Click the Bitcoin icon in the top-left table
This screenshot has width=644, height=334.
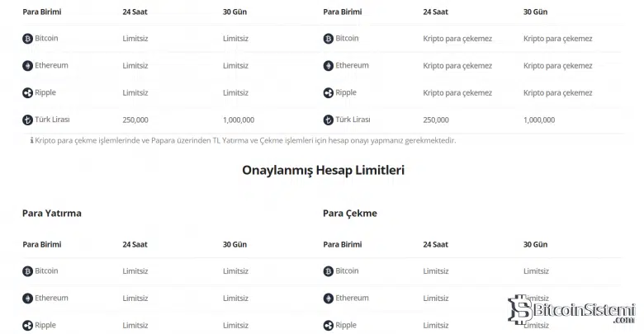pos(27,38)
